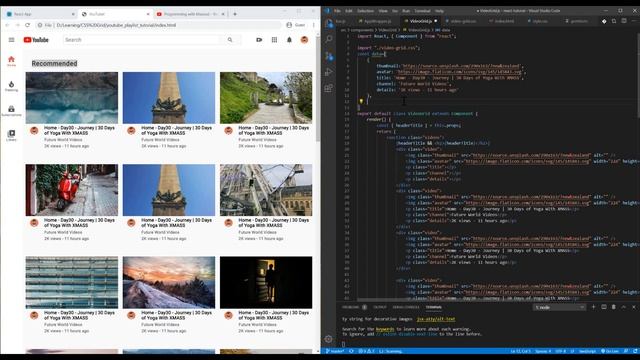Click the jsx-a11y/alt-text link in terminal
Image resolution: width=640 pixels, height=360 pixels.
(436, 319)
